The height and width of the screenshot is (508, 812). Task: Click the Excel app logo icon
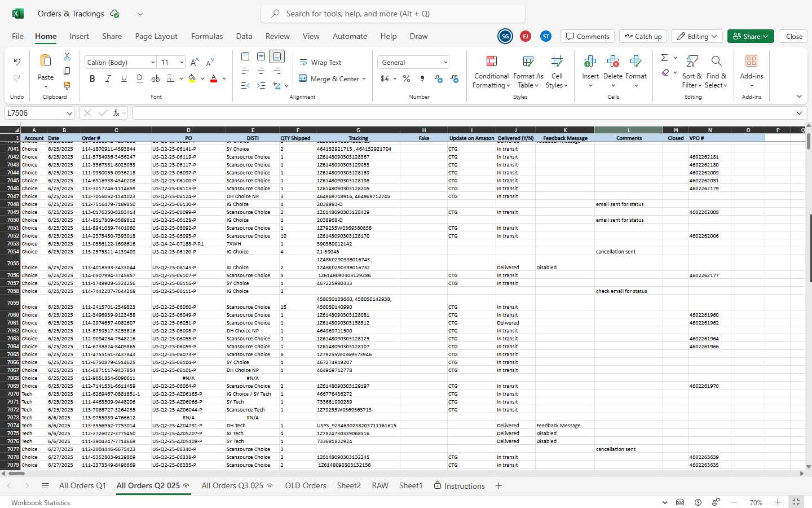18,14
